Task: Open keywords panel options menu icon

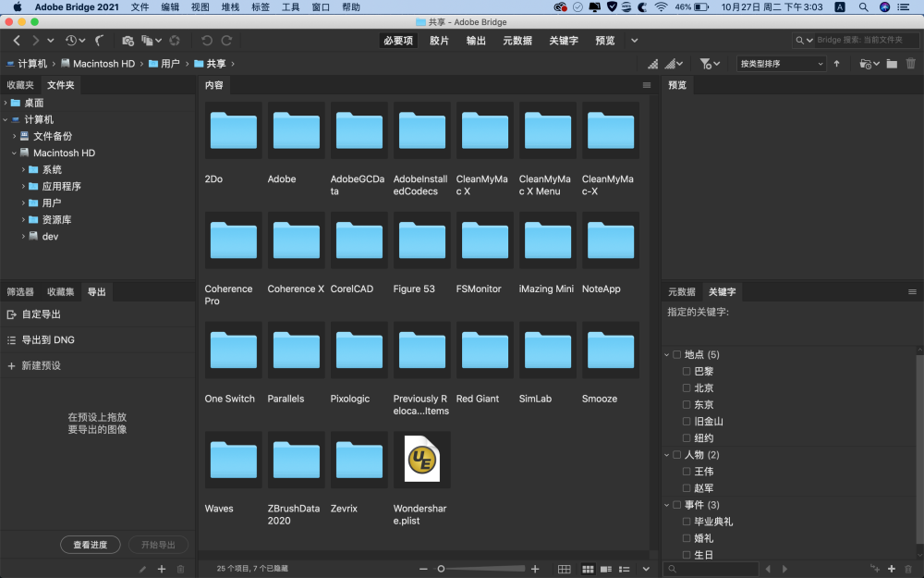Action: pos(912,292)
